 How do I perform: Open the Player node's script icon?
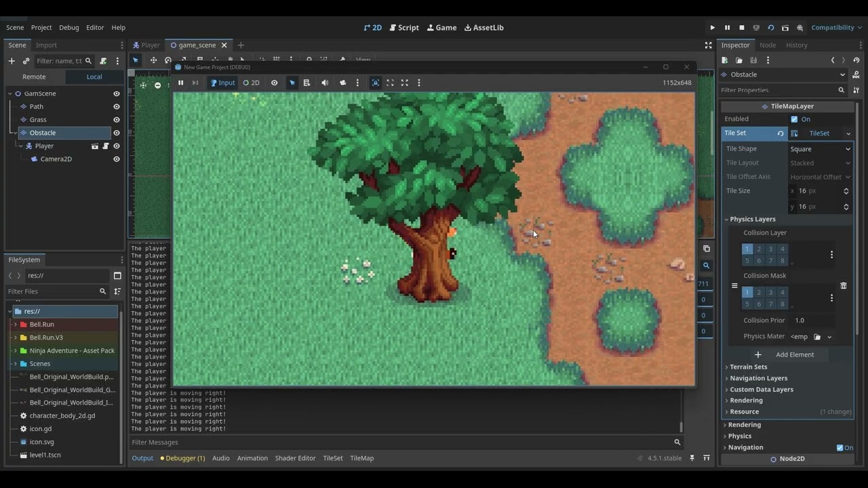tap(106, 146)
